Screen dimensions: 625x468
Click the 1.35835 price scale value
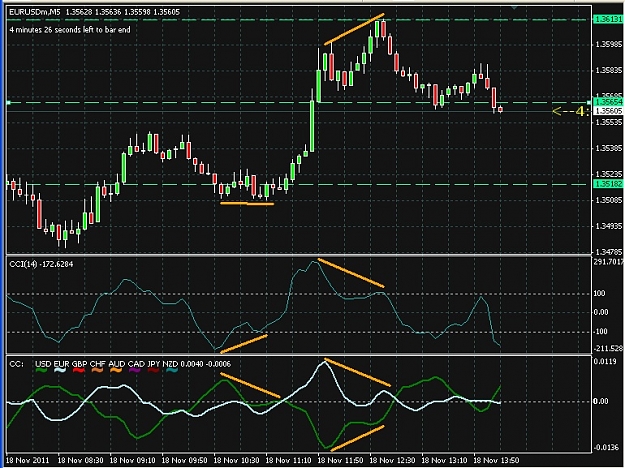point(608,71)
